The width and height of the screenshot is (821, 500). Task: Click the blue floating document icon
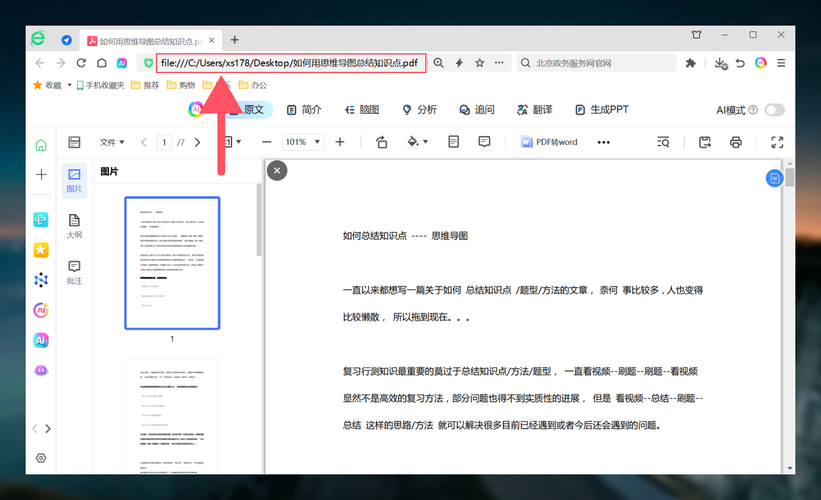[774, 179]
